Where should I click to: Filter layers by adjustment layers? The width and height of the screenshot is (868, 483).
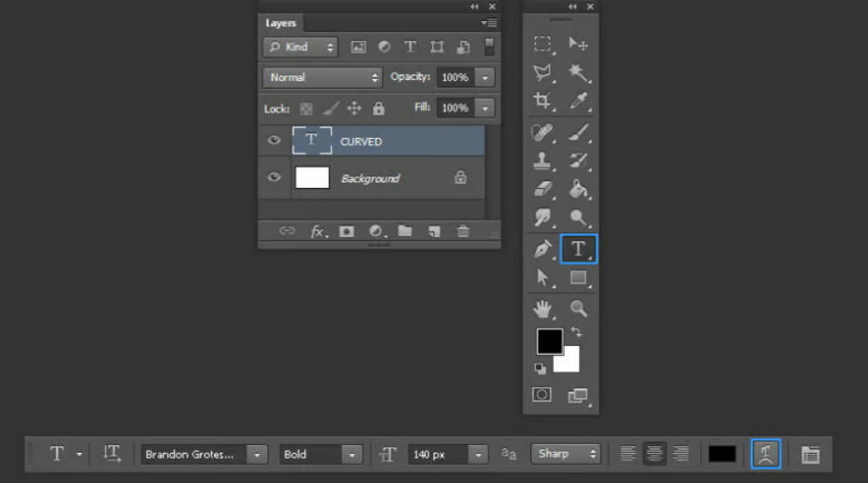point(384,47)
